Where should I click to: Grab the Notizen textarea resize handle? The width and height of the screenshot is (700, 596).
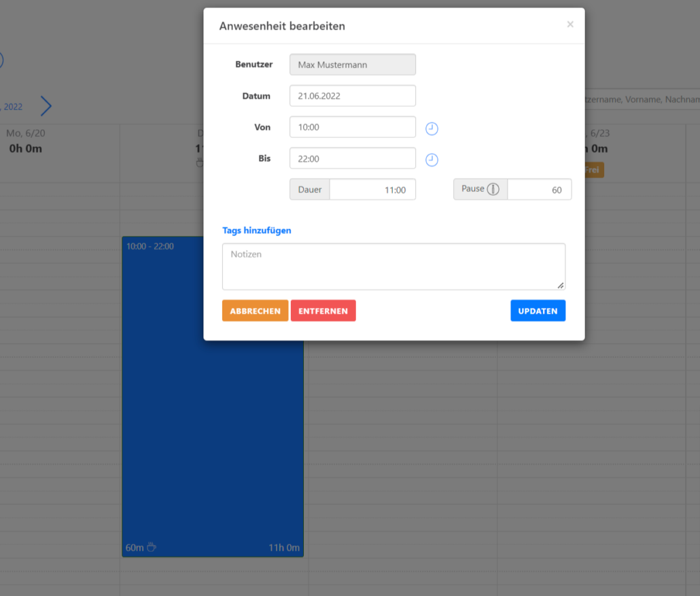pos(561,285)
